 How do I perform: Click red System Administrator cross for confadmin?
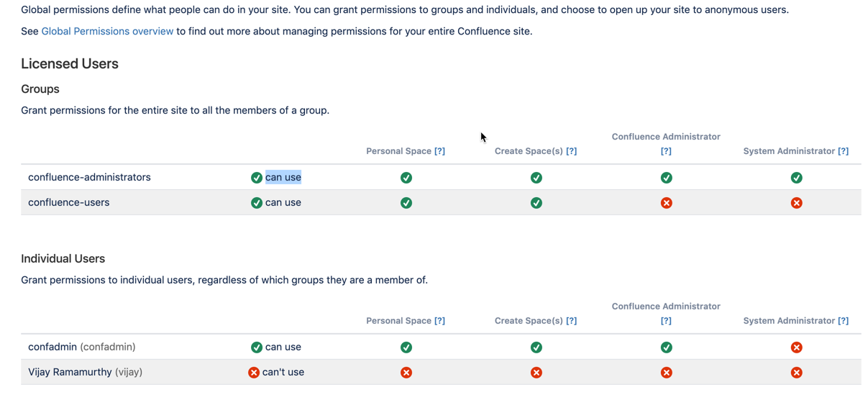pyautogui.click(x=797, y=348)
